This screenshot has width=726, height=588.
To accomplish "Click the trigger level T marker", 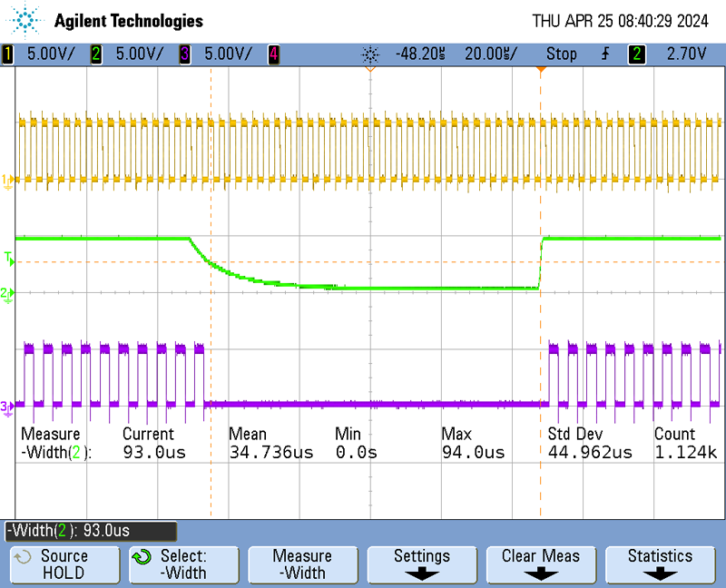I will (x=9, y=260).
